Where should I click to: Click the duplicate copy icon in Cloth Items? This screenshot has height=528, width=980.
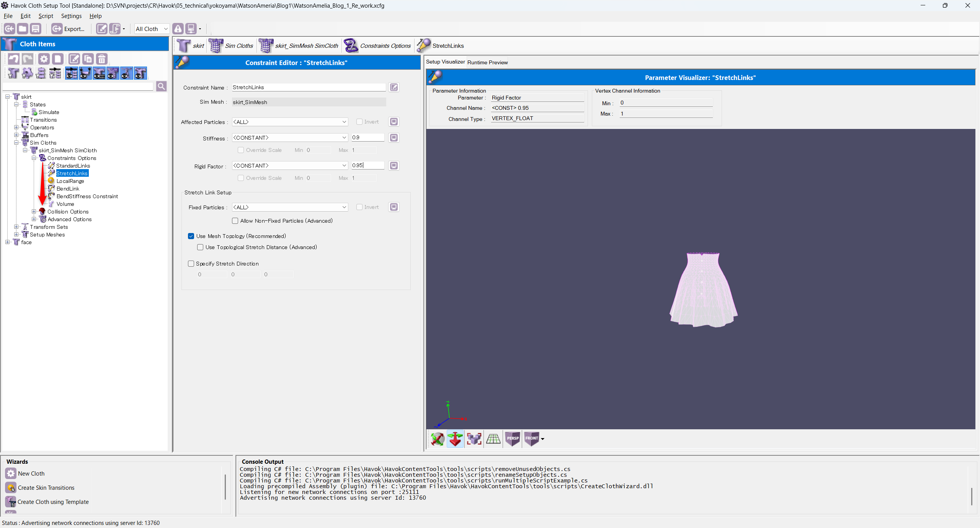click(88, 59)
